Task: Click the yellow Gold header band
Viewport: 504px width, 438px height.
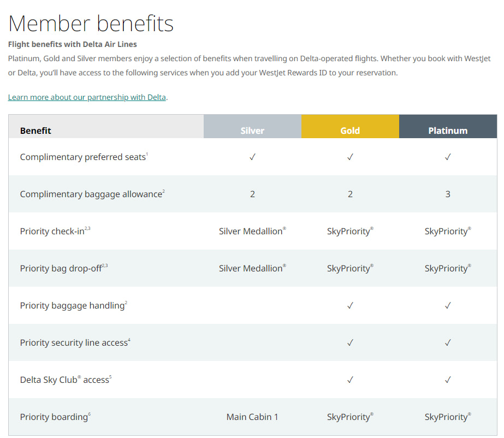Action: (x=350, y=126)
